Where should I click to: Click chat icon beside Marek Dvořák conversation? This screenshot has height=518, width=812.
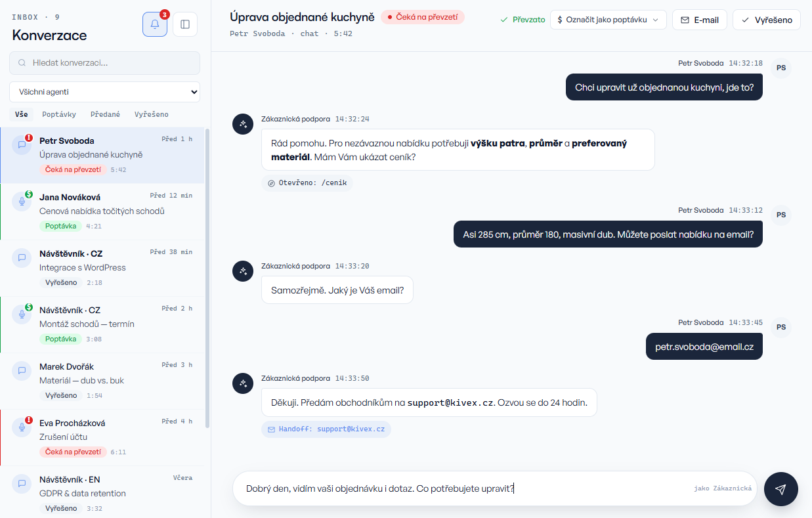tap(22, 371)
